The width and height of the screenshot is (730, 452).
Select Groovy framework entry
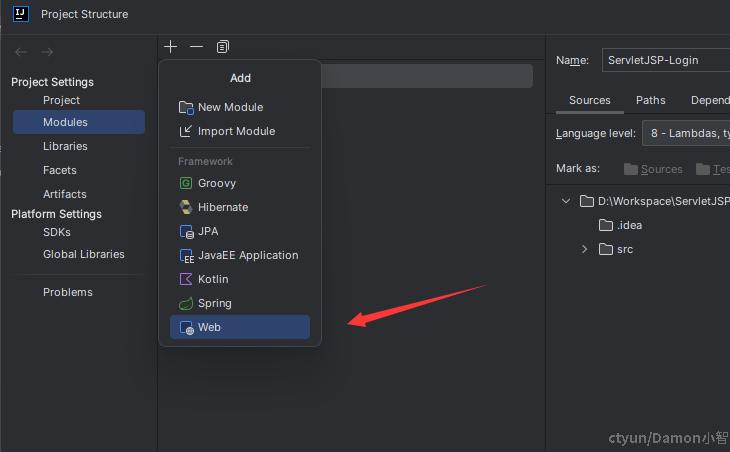pyautogui.click(x=240, y=183)
